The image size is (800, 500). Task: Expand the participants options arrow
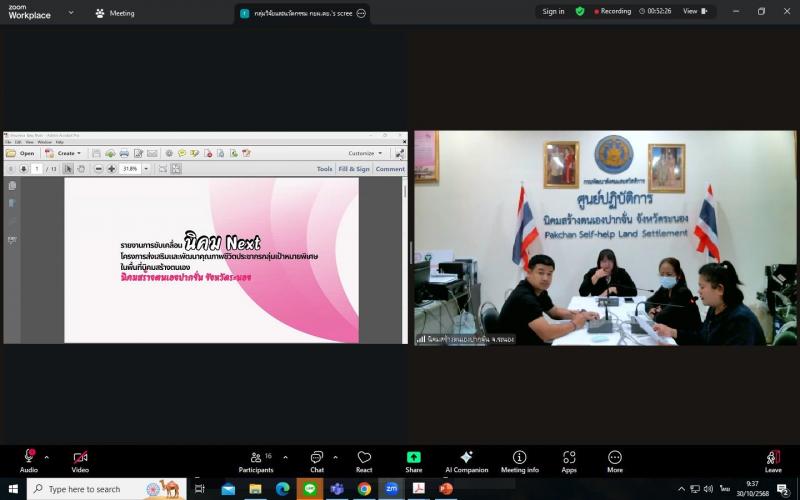pos(285,458)
